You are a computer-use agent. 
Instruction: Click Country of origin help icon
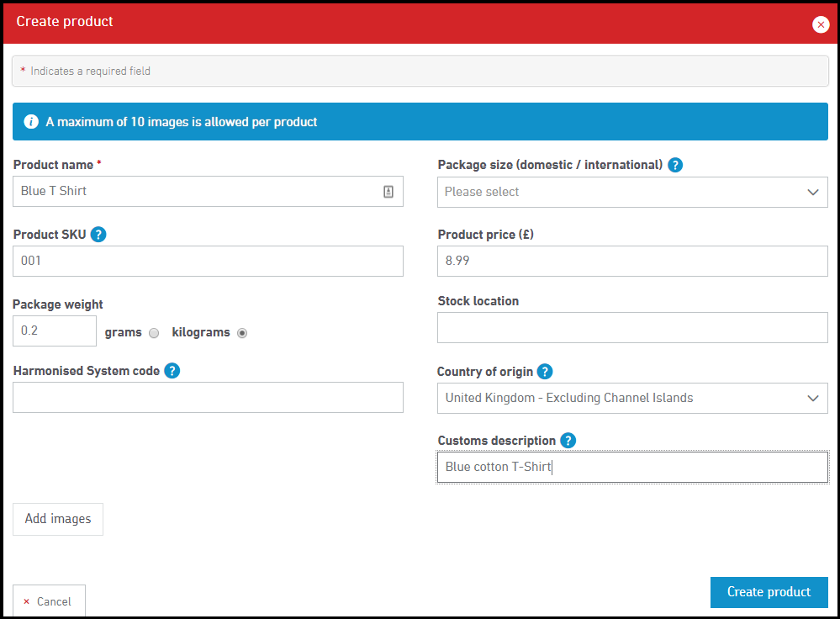tap(545, 372)
